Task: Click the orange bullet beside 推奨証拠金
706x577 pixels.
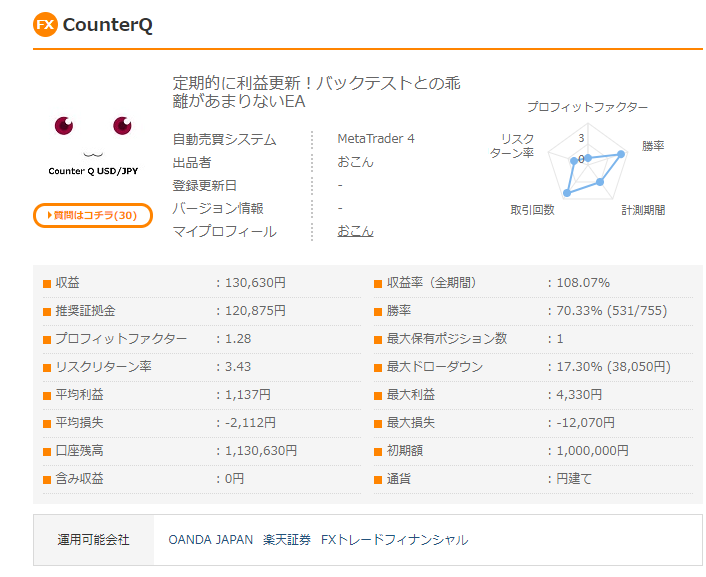Action: click(46, 311)
